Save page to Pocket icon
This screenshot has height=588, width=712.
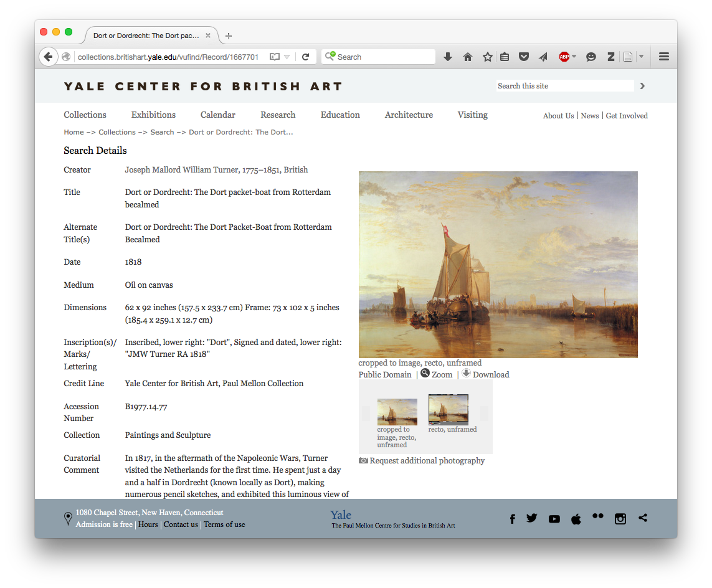point(523,57)
